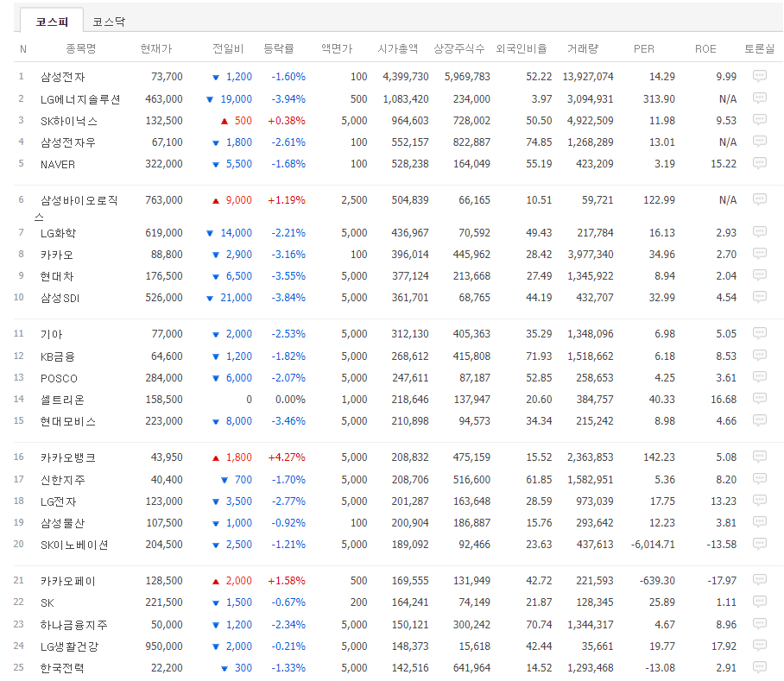Open discussion room icon for 카카오

pos(760,253)
